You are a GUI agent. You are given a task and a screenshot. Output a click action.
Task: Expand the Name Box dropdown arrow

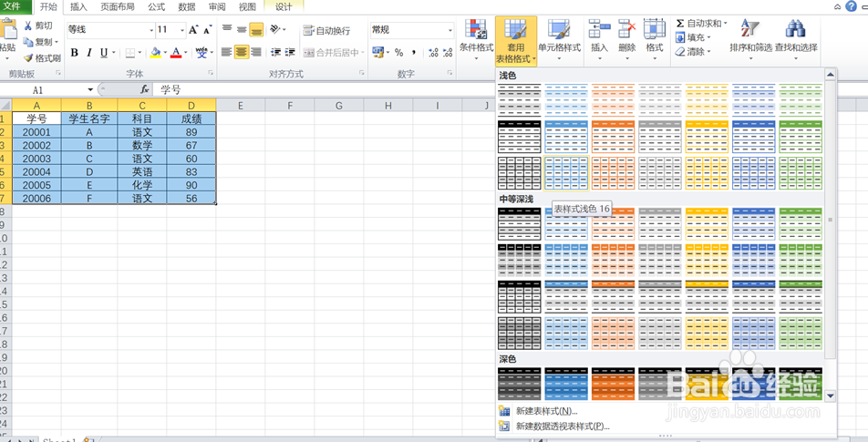click(x=90, y=89)
